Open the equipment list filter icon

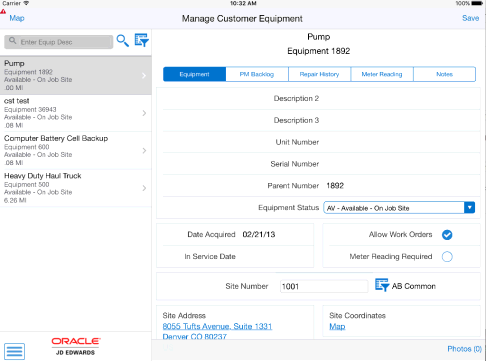click(142, 40)
